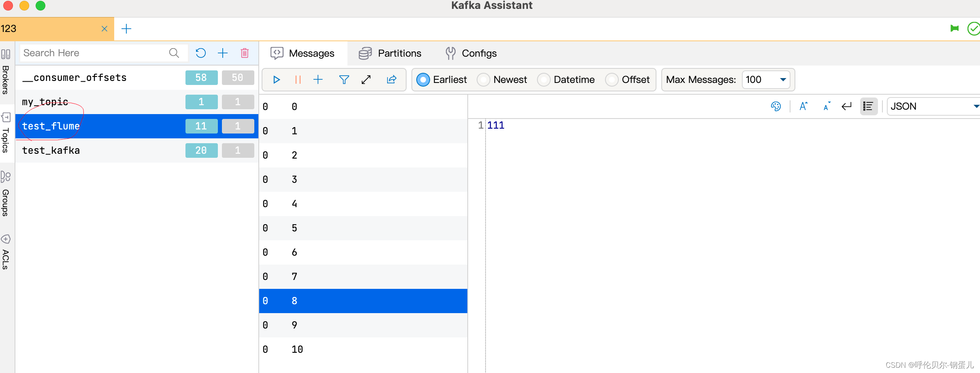The image size is (980, 373).
Task: Select the message row with offset 10
Action: pos(363,350)
